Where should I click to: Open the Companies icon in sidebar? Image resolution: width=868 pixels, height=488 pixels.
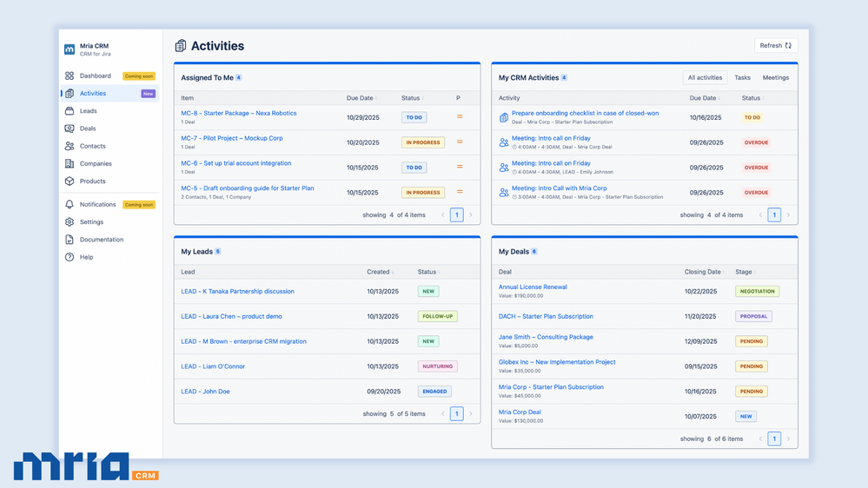[x=70, y=163]
